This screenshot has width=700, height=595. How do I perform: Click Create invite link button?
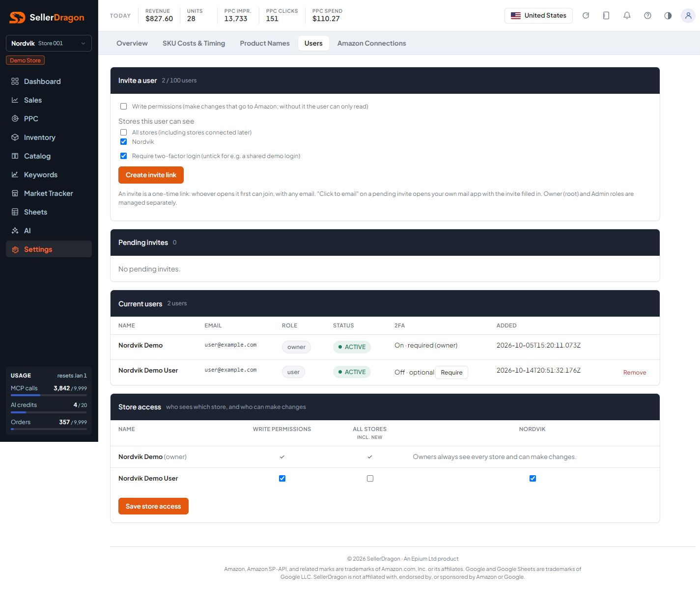point(151,175)
